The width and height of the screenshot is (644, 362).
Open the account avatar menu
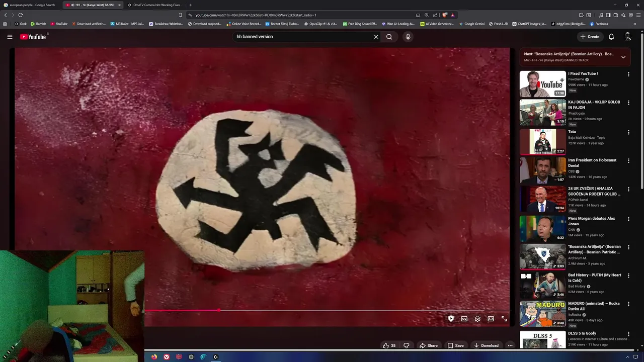[x=628, y=37]
